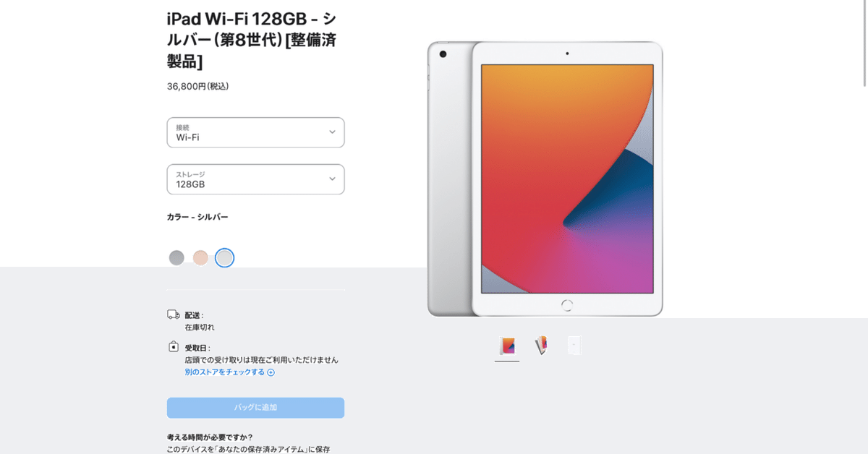
Task: Show the angled iPad gallery thumbnail
Action: pyautogui.click(x=541, y=346)
